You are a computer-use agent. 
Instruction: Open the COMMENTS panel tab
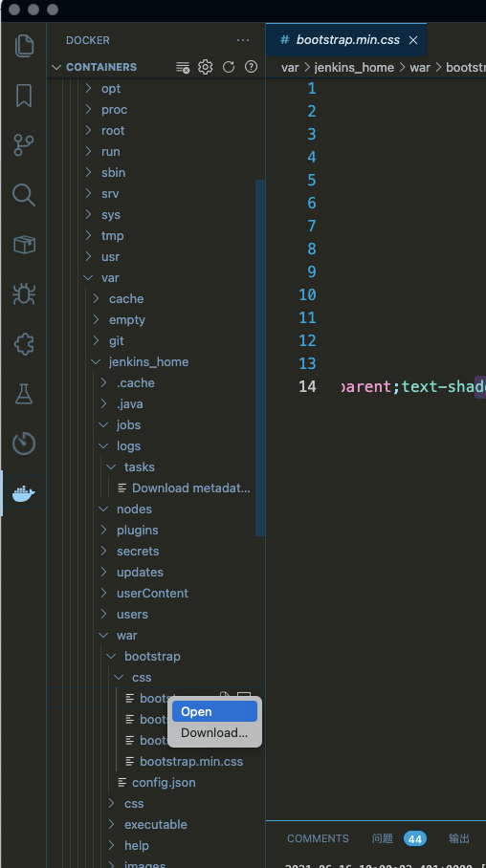tap(318, 838)
